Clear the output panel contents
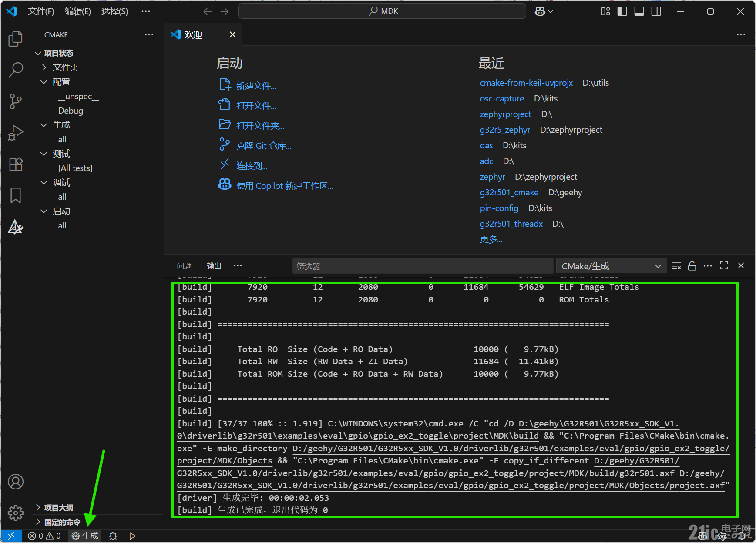Image resolution: width=756 pixels, height=543 pixels. click(676, 265)
